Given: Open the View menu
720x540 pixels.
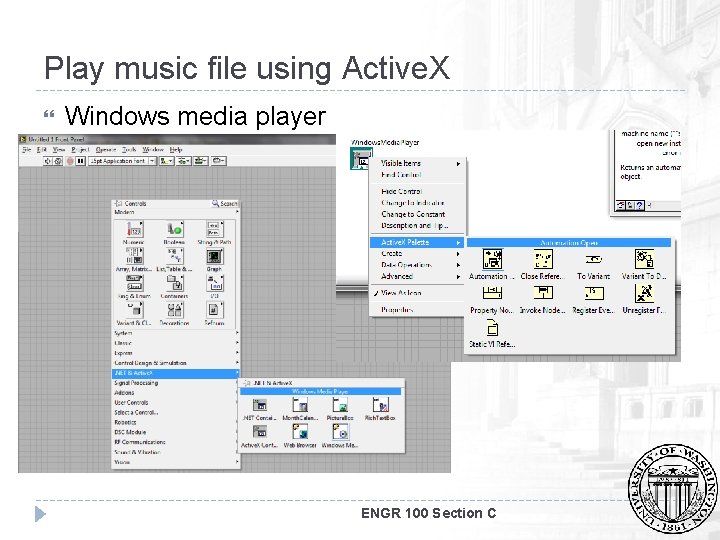Looking at the screenshot, I should pos(59,150).
